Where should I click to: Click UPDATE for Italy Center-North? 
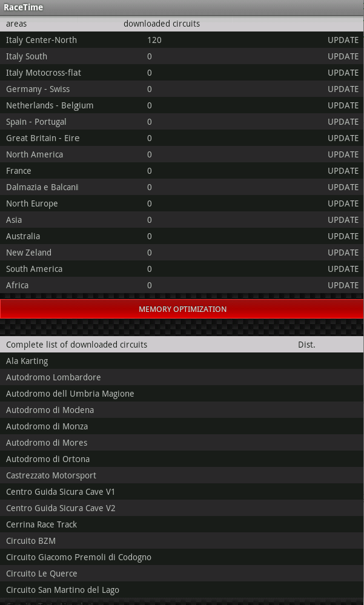point(343,40)
